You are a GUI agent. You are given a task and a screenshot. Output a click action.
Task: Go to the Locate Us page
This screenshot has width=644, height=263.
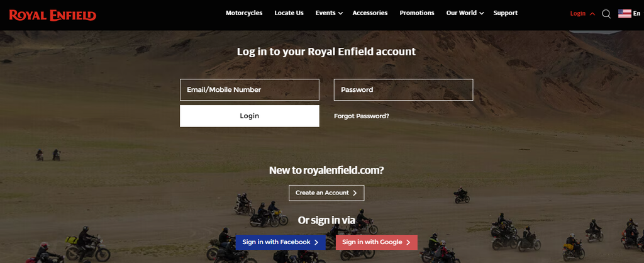coord(289,13)
